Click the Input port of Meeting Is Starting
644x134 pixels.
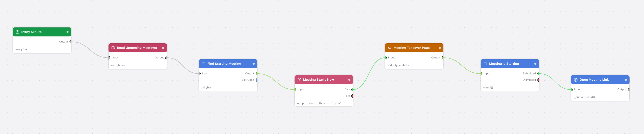pos(481,74)
